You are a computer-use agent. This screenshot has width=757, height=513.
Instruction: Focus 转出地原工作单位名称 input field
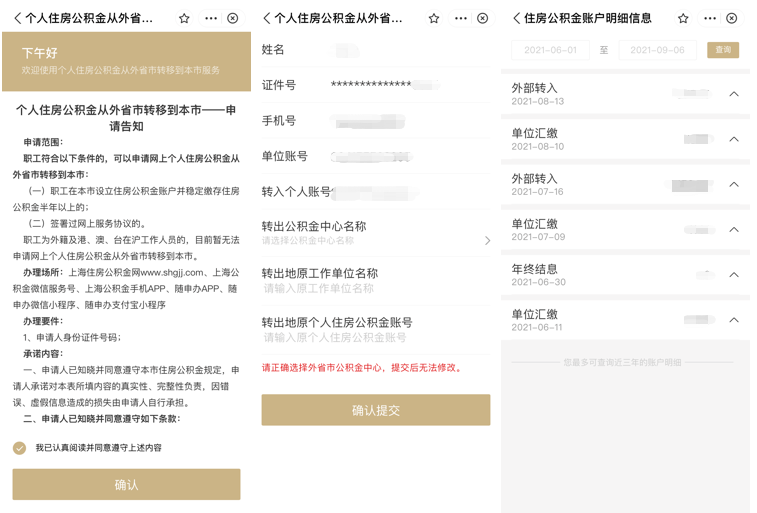pos(319,289)
